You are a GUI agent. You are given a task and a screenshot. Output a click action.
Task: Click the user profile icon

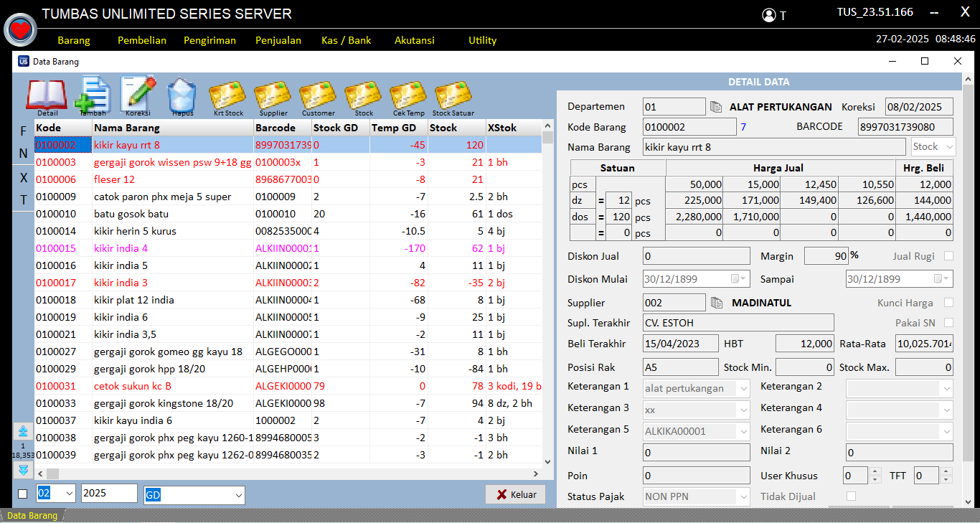769,15
